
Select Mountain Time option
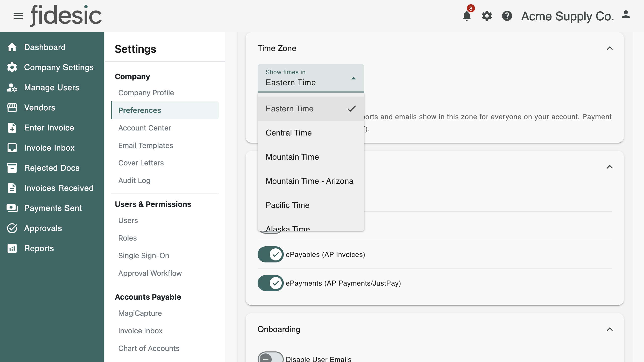pyautogui.click(x=311, y=157)
